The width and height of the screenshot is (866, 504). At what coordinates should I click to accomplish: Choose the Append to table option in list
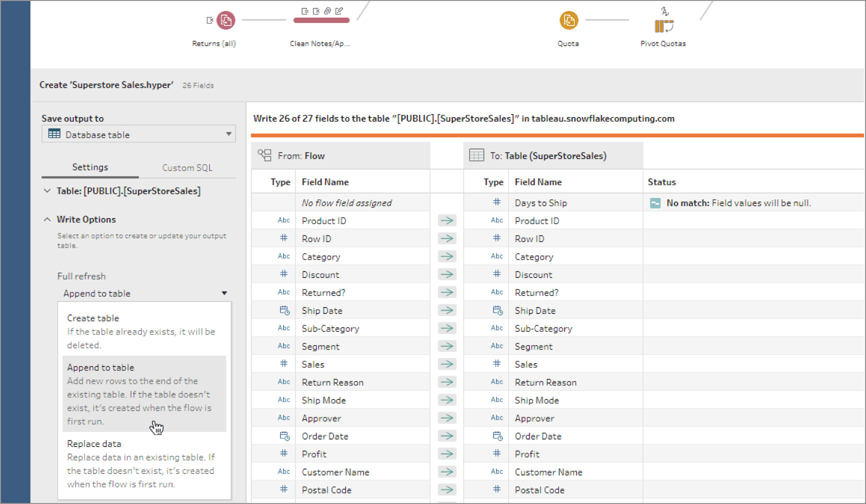pyautogui.click(x=144, y=394)
